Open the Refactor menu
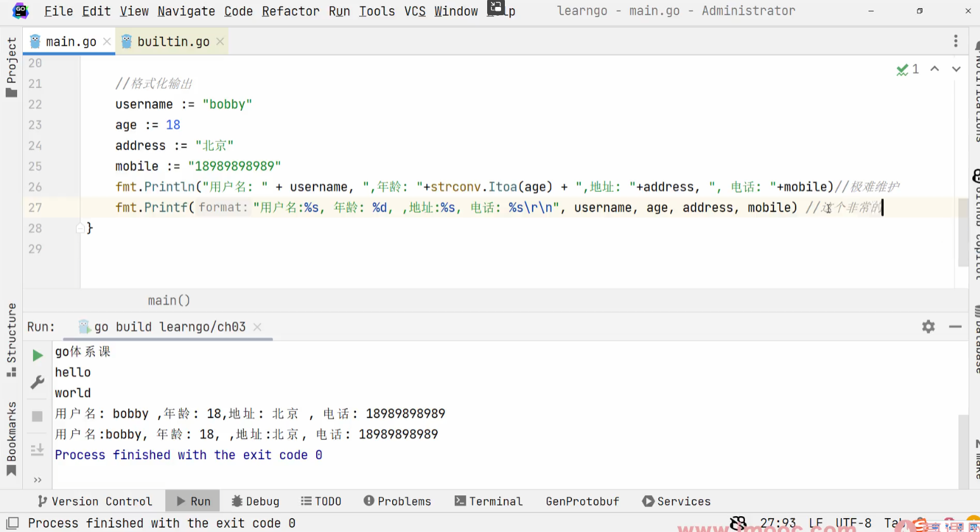The image size is (980, 532). (x=290, y=11)
